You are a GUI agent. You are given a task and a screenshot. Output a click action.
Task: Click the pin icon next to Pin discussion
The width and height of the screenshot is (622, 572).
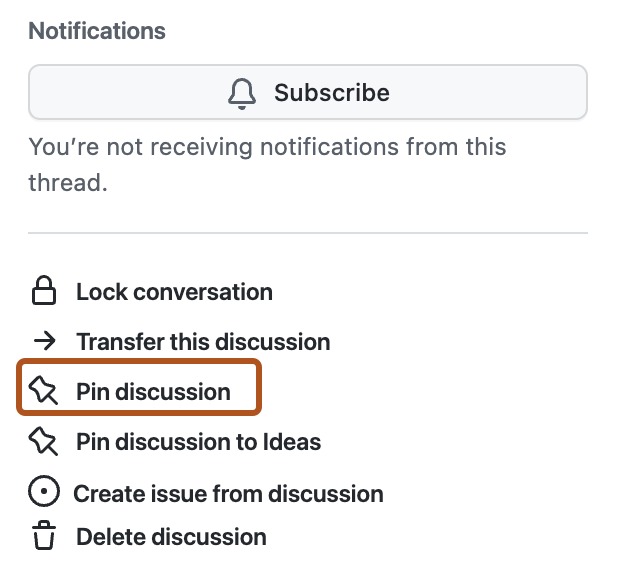pos(43,391)
